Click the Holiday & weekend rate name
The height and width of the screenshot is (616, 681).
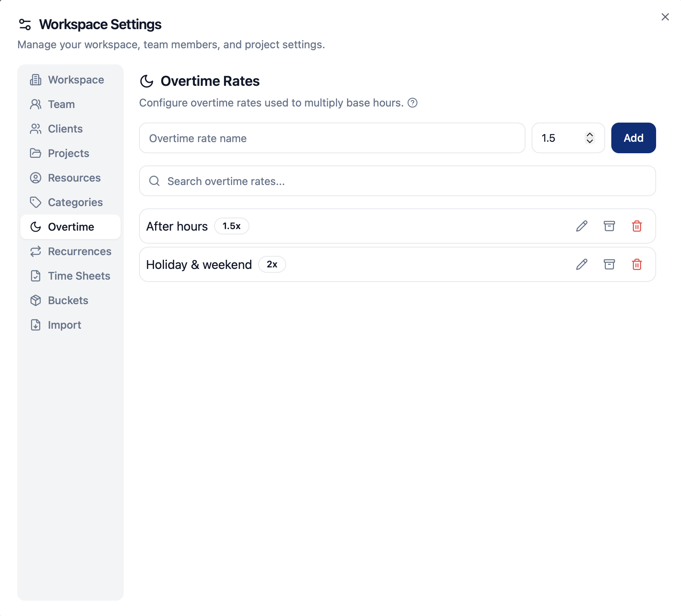pos(199,265)
